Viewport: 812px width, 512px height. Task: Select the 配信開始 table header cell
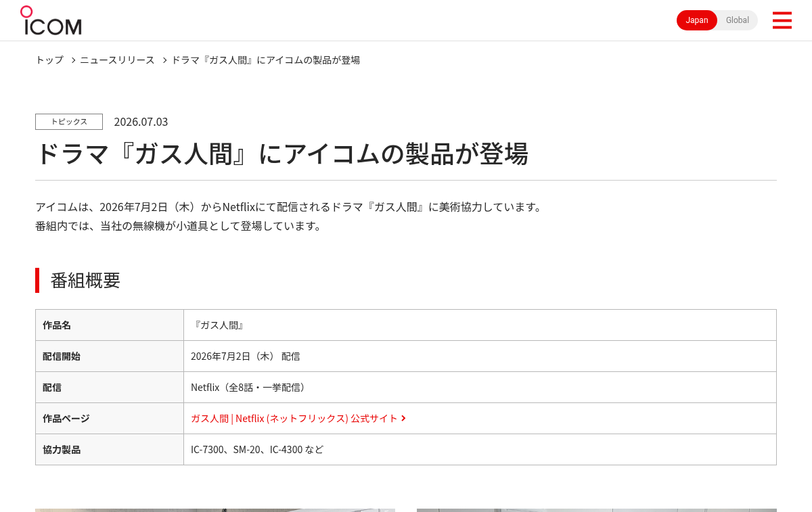click(110, 356)
